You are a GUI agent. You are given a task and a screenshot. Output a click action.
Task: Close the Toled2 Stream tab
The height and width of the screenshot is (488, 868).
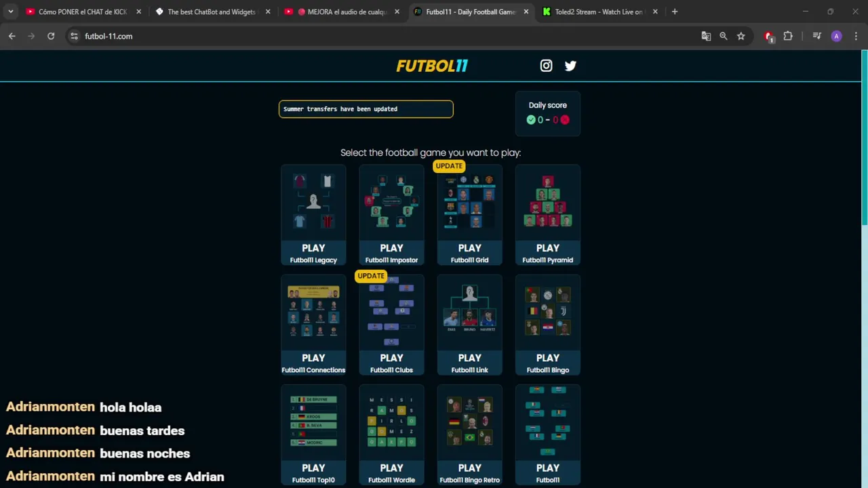point(655,12)
